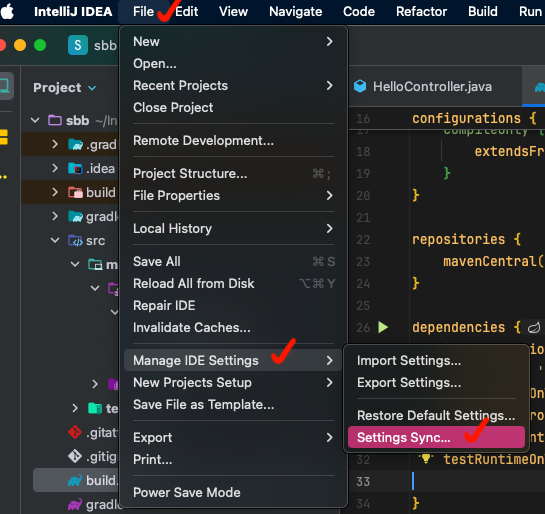Image resolution: width=545 pixels, height=514 pixels.
Task: Choose Import Settings...
Action: coord(436,360)
